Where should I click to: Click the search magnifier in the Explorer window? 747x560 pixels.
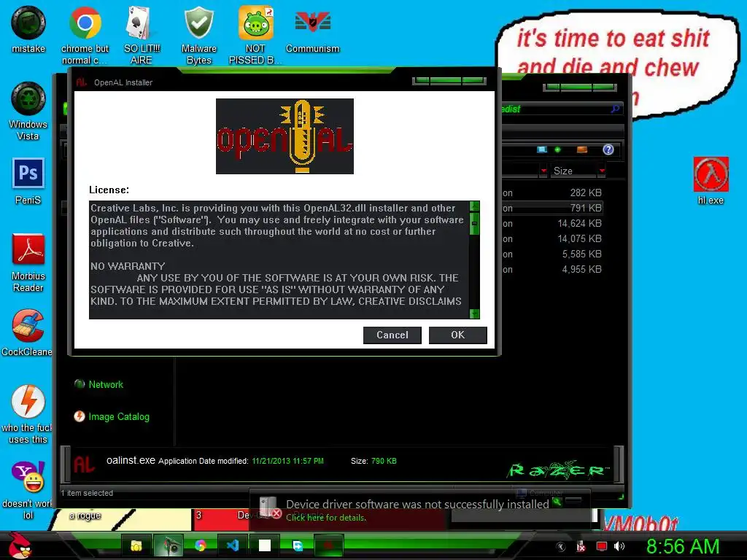[x=615, y=109]
